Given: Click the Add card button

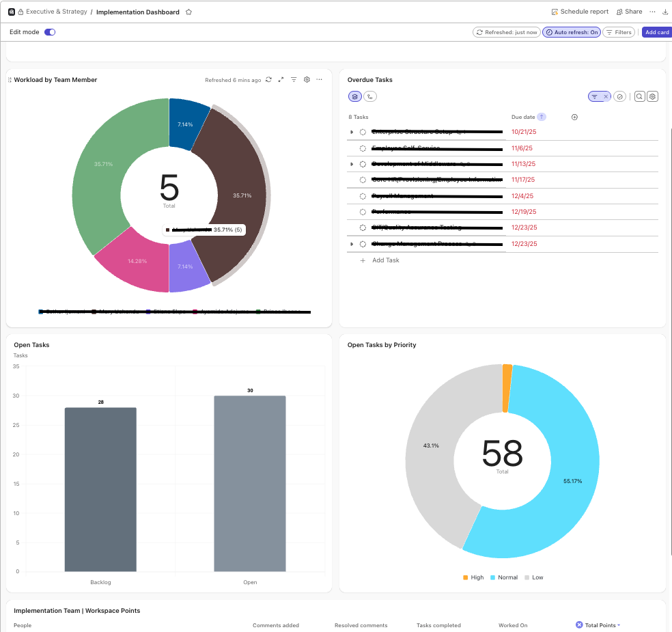Looking at the screenshot, I should pos(656,32).
